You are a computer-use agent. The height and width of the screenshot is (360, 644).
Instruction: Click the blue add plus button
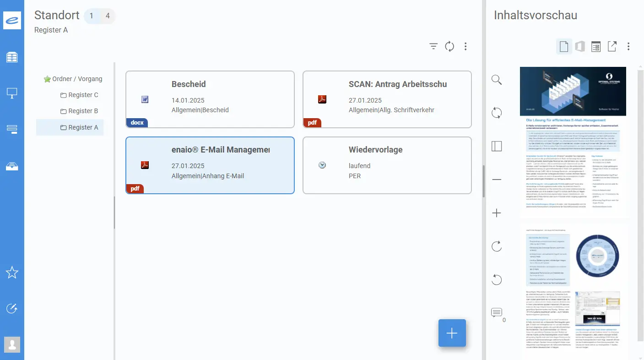click(x=452, y=333)
